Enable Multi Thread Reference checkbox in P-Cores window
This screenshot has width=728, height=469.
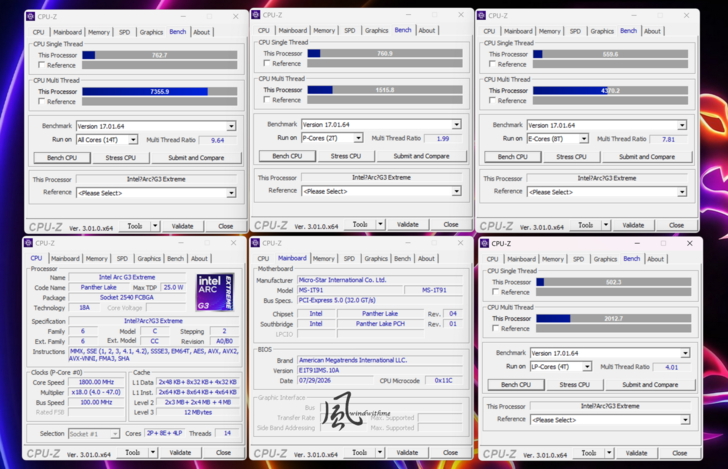[266, 99]
